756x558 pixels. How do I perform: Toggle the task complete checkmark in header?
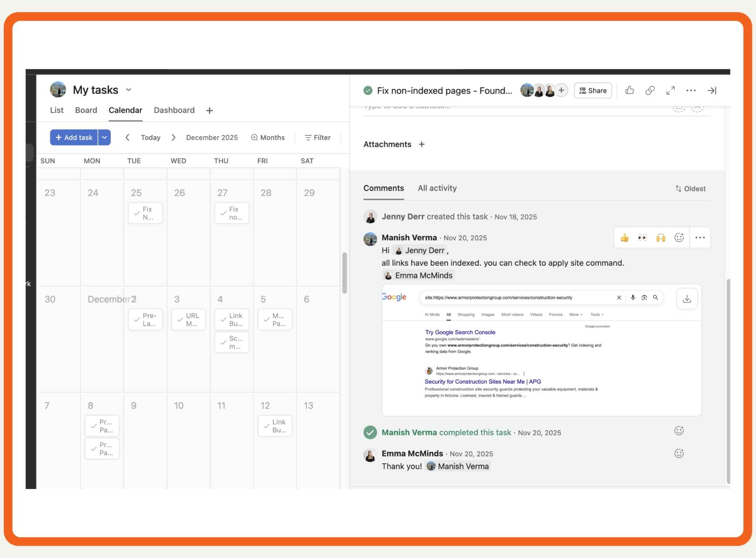tap(368, 90)
